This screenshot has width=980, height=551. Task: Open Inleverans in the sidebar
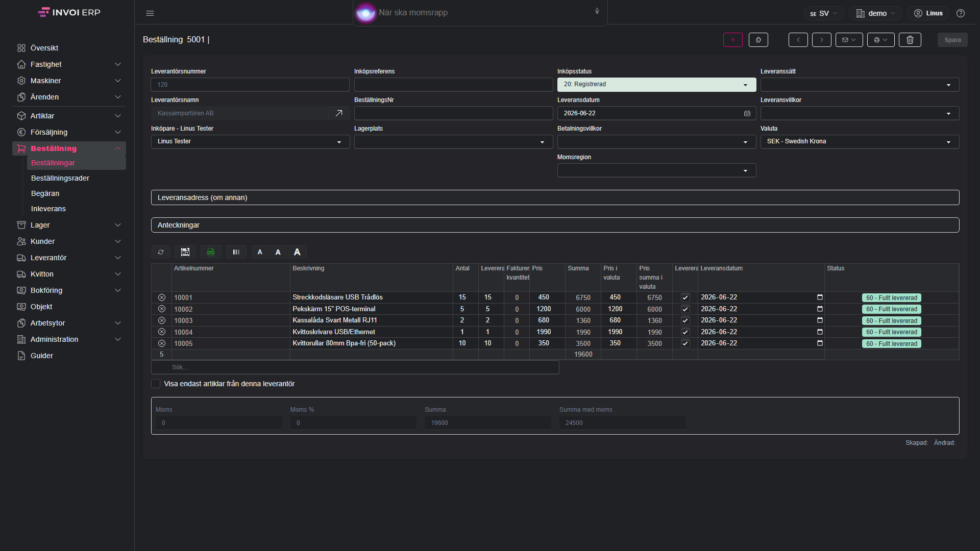tap(48, 209)
